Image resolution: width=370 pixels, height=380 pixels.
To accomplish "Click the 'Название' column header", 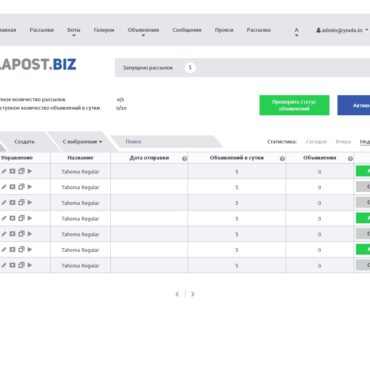I will coord(80,158).
